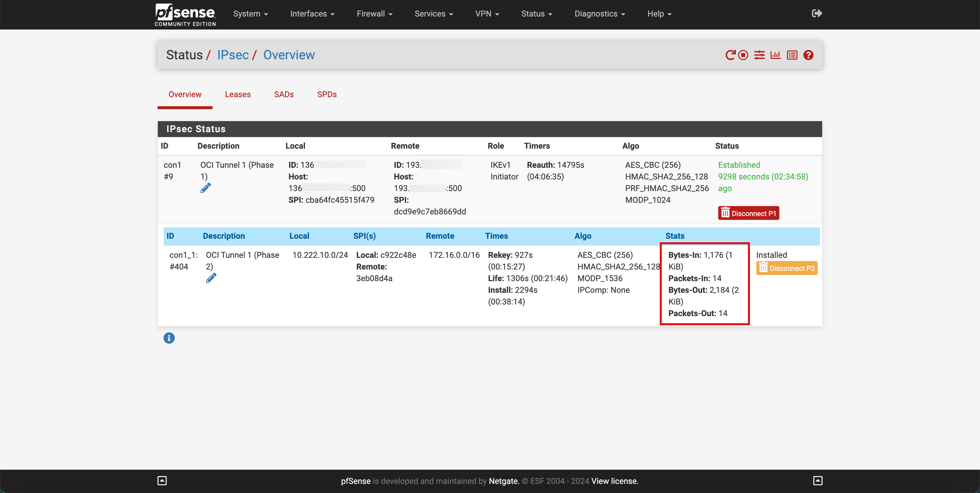
Task: Open the Firewall dropdown menu
Action: [x=375, y=14]
